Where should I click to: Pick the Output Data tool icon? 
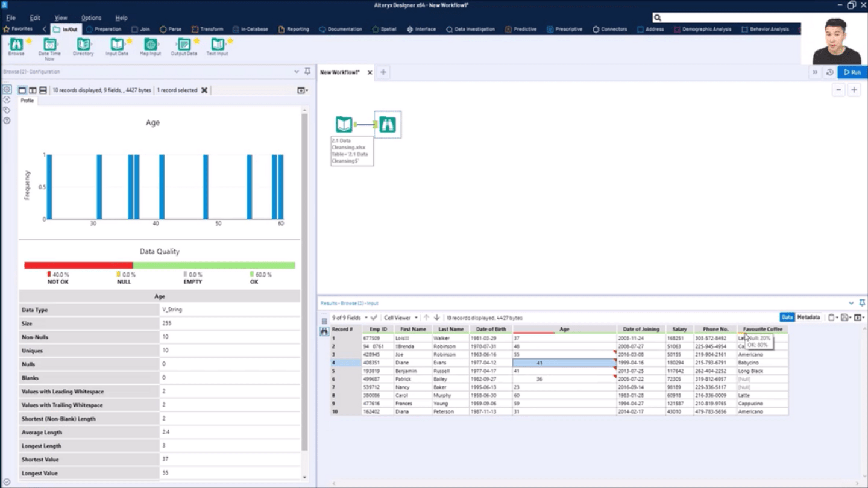184,45
